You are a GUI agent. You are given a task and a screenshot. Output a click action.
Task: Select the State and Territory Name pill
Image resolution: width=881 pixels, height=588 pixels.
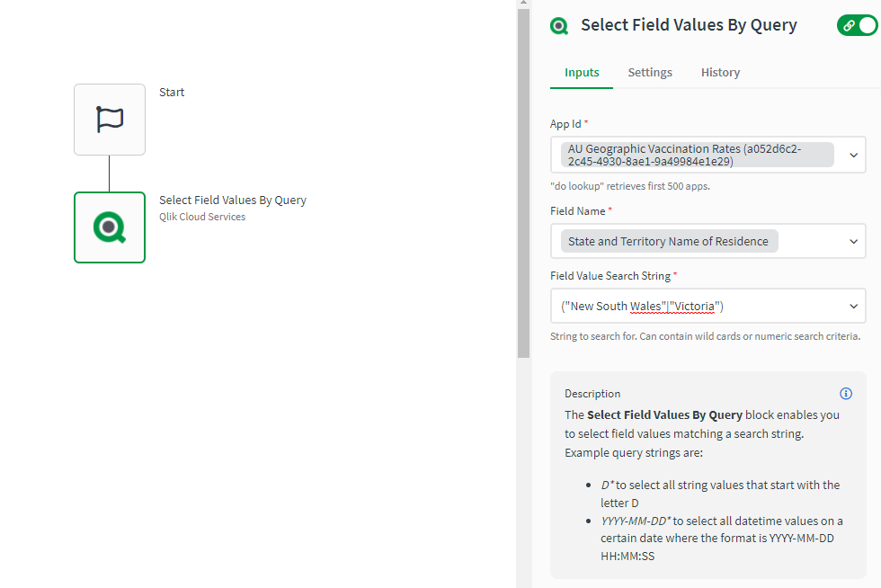click(x=668, y=242)
